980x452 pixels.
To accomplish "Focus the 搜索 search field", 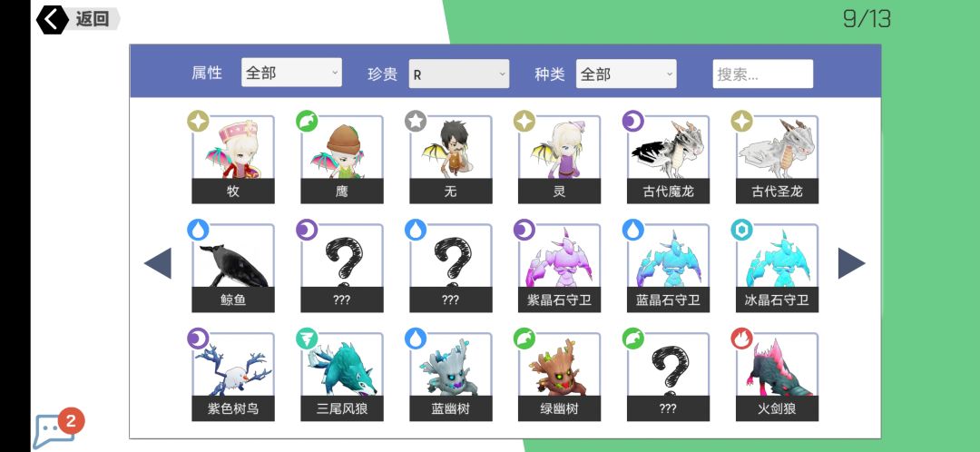I will tap(762, 74).
